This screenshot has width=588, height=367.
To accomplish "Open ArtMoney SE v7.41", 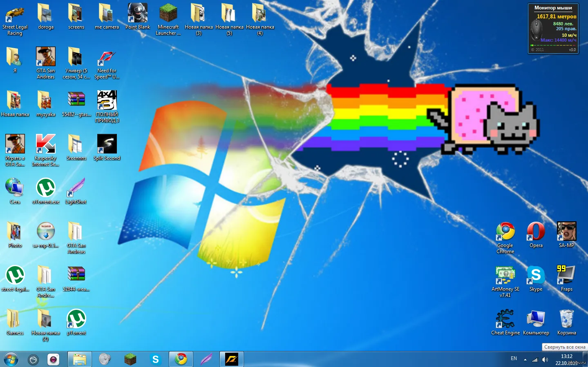I will 505,281.
